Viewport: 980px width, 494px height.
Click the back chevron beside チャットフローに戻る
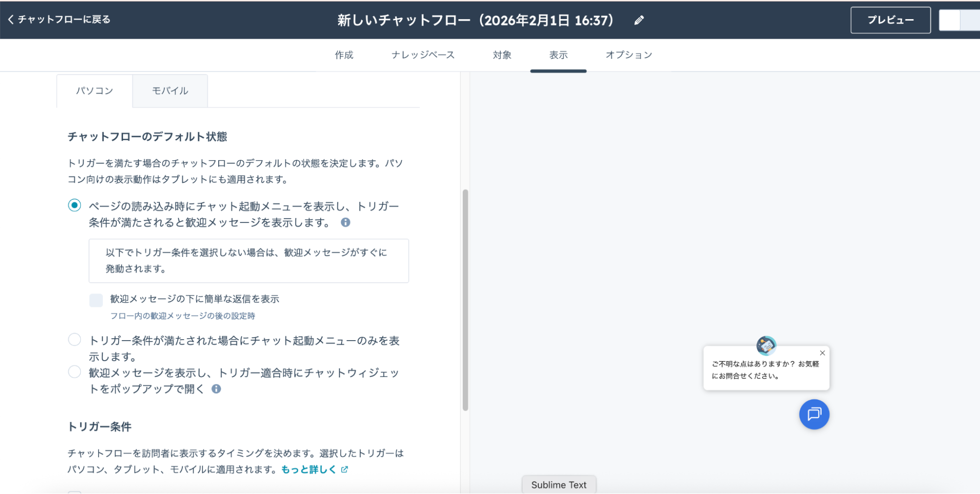click(11, 20)
